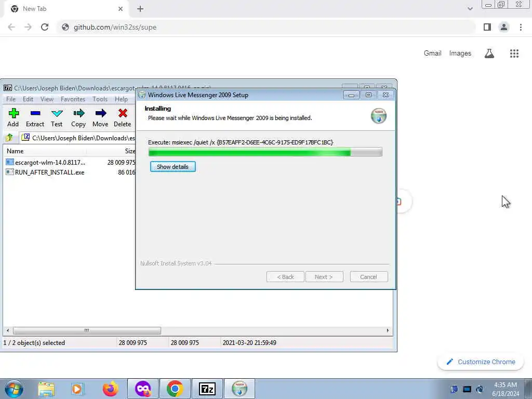Screen dimensions: 532x399
Task: Click the 7-Zip scrollbar right arrow
Action: [388, 330]
